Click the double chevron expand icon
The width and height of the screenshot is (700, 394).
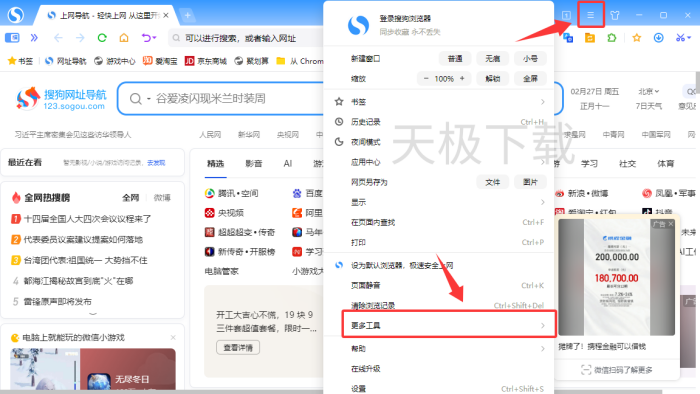[34, 38]
